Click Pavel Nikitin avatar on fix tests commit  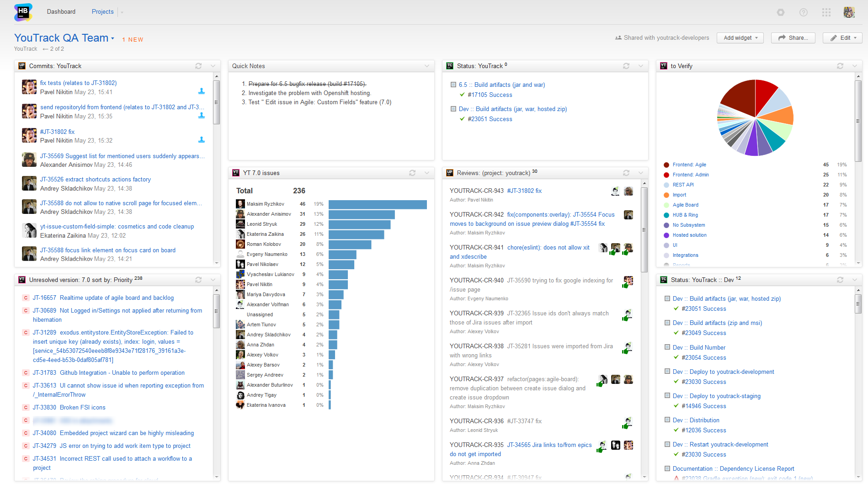pos(29,87)
